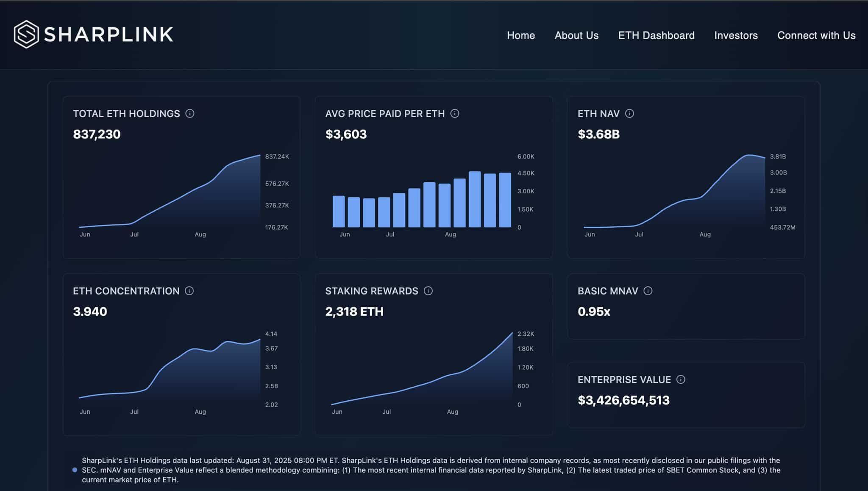Click first bar in Avg Price chart
Image resolution: width=868 pixels, height=491 pixels.
pos(339,211)
